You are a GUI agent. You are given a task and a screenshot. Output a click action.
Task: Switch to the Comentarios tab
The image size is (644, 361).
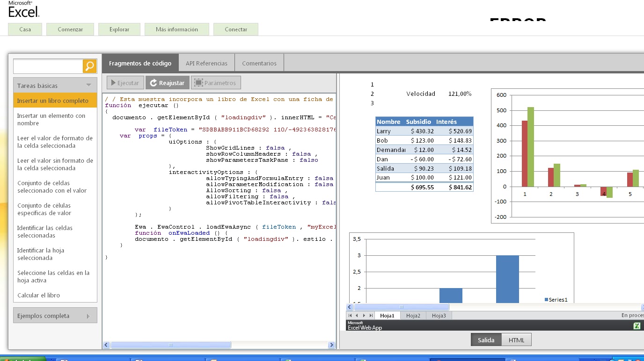(259, 62)
